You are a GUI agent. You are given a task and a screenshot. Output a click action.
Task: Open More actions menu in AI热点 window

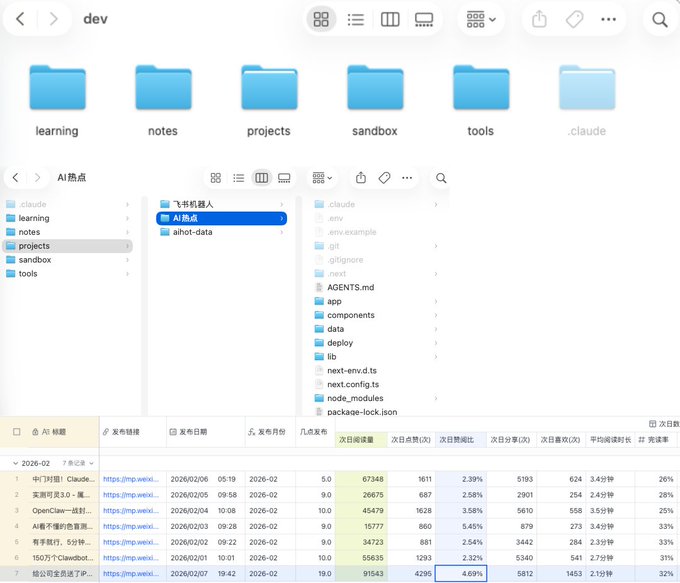pyautogui.click(x=407, y=178)
